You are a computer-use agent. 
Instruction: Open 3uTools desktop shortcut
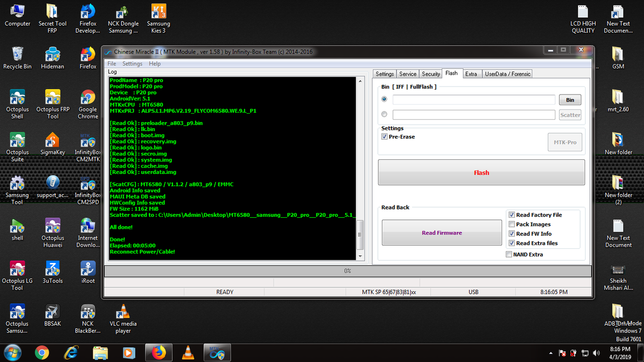pyautogui.click(x=52, y=272)
